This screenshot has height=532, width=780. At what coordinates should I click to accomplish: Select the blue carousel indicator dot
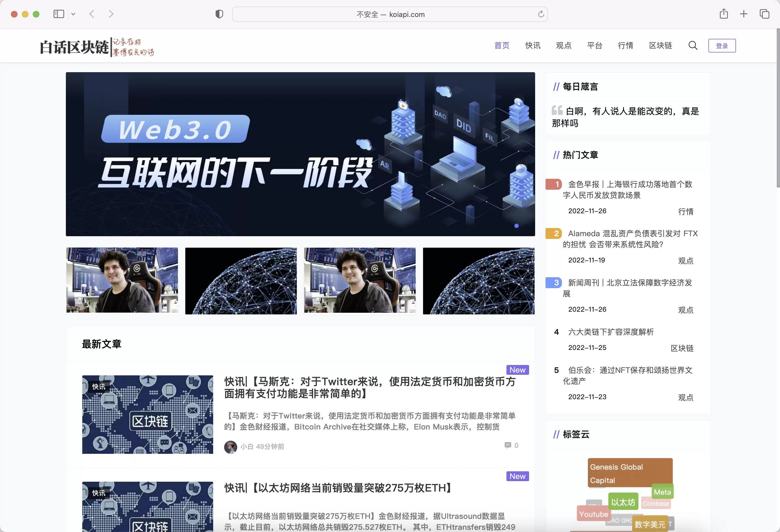pyautogui.click(x=516, y=226)
